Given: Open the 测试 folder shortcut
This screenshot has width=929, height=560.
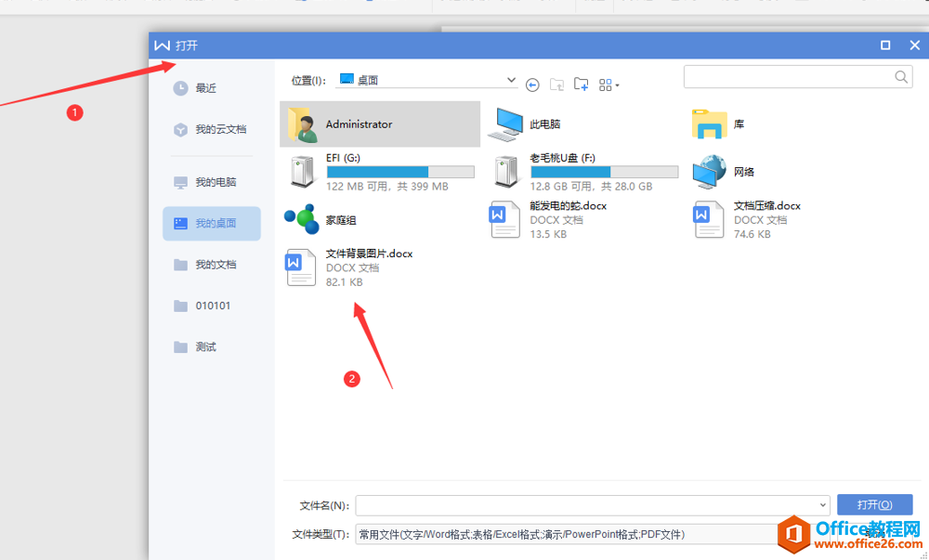Looking at the screenshot, I should point(194,347).
